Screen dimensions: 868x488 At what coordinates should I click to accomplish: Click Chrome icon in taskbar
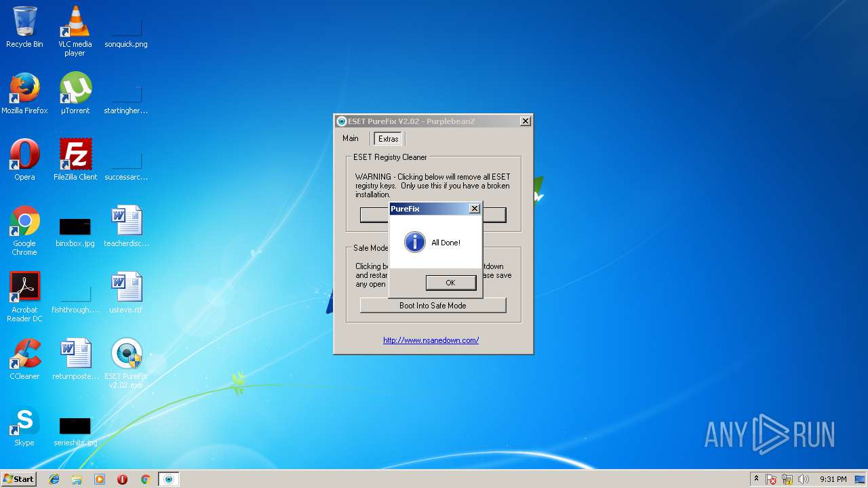point(145,479)
